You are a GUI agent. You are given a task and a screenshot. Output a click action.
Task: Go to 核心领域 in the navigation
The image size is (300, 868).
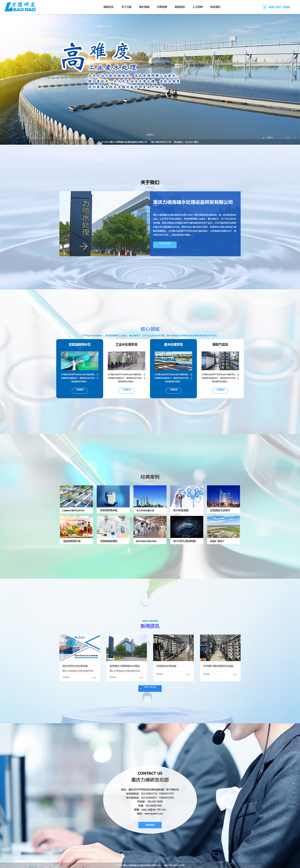pyautogui.click(x=144, y=7)
